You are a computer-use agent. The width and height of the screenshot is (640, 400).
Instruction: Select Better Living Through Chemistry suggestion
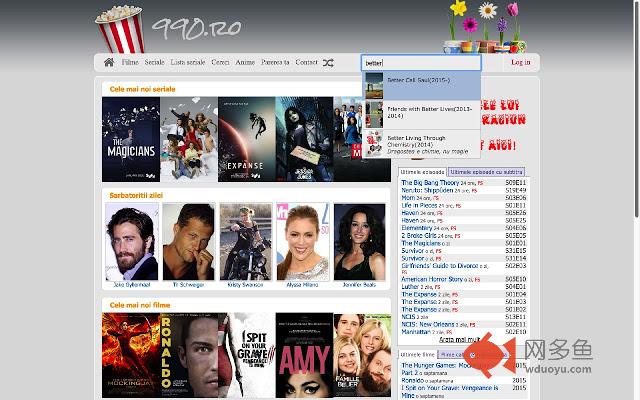421,144
